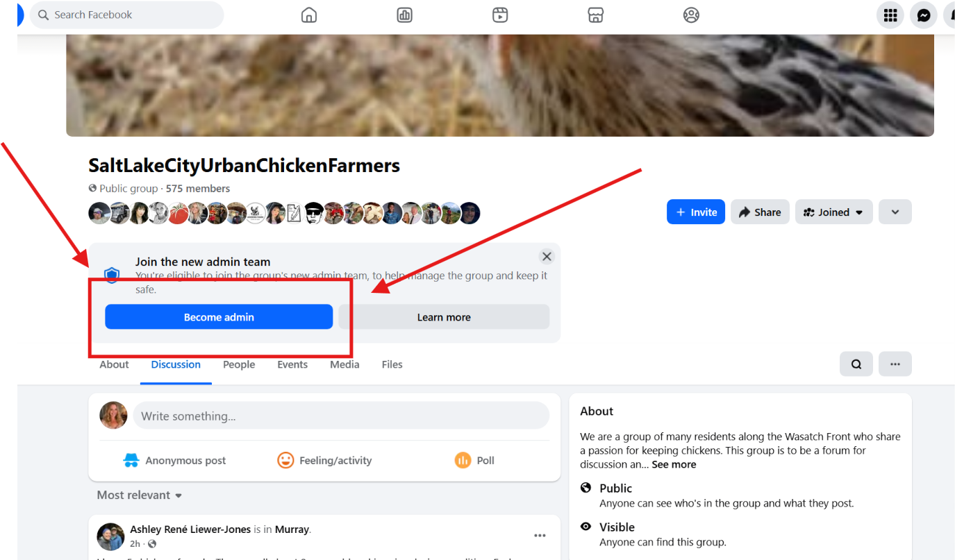Image resolution: width=955 pixels, height=560 pixels.
Task: Click the Search Facebook field
Action: [x=126, y=15]
